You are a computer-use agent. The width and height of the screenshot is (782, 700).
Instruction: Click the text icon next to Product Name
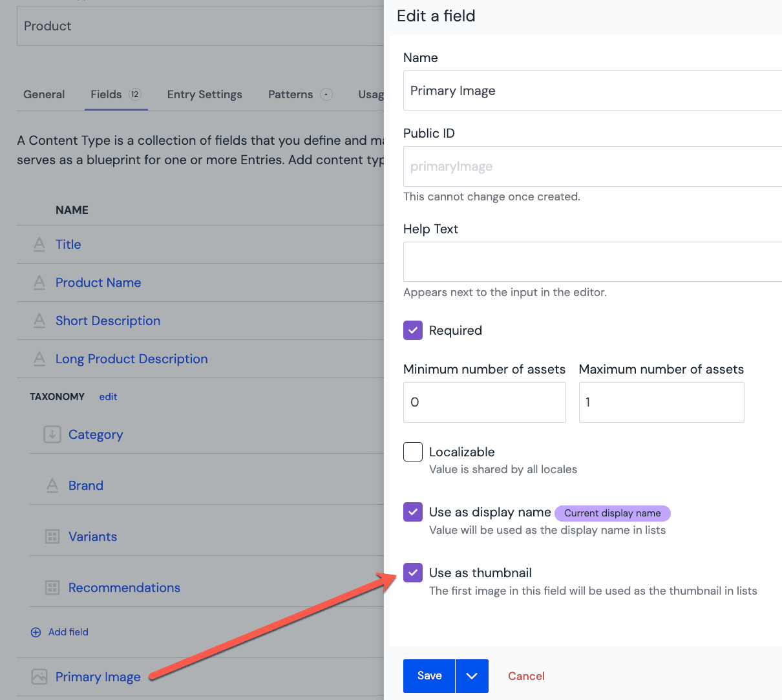(39, 282)
